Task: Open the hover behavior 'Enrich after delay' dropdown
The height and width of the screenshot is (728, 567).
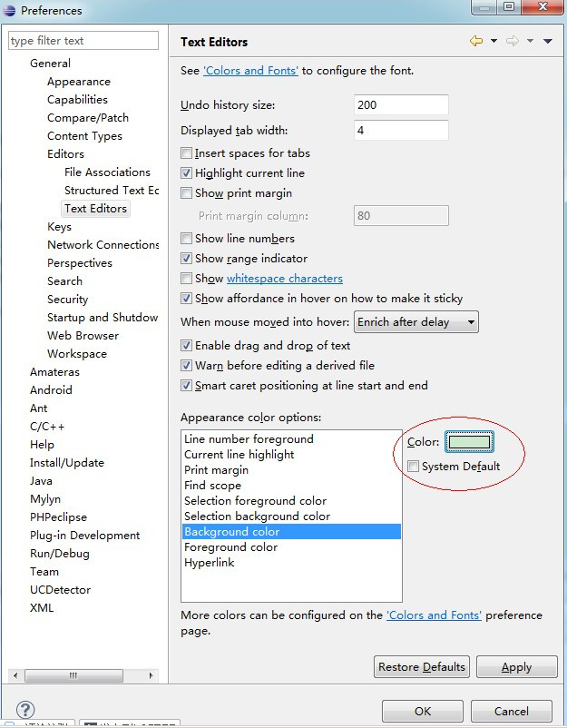Action: click(x=416, y=322)
